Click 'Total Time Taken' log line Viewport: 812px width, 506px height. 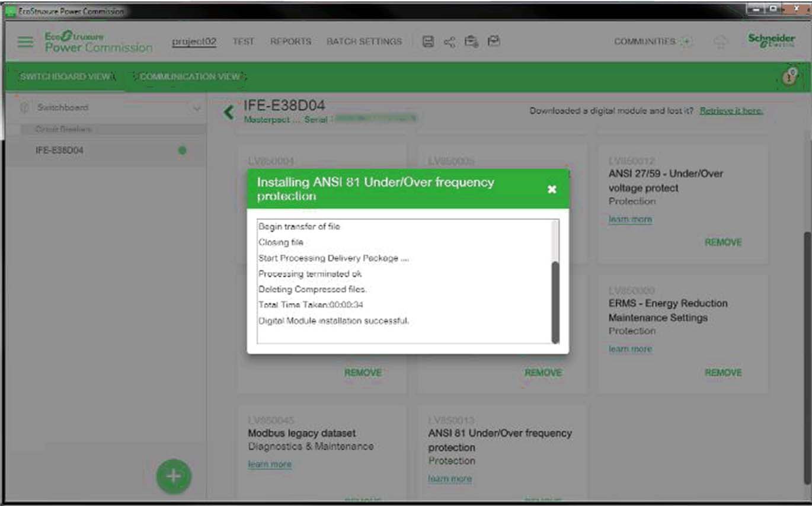point(311,305)
